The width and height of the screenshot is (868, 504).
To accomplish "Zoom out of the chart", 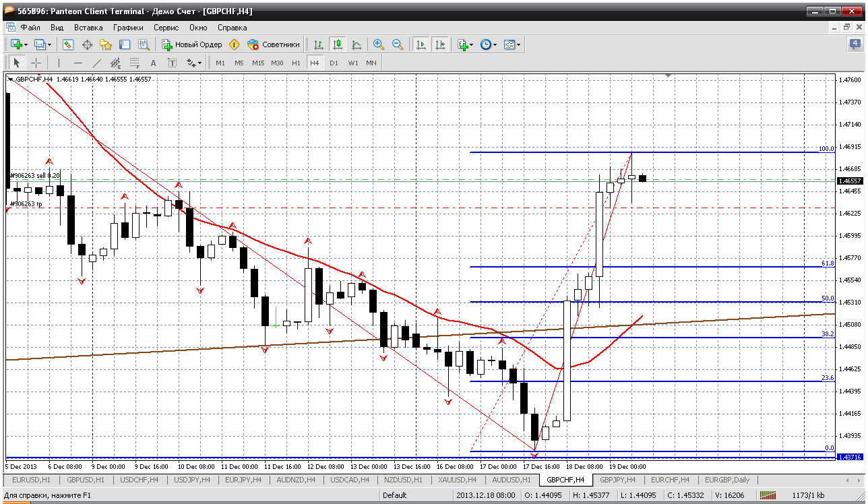I will pyautogui.click(x=398, y=44).
